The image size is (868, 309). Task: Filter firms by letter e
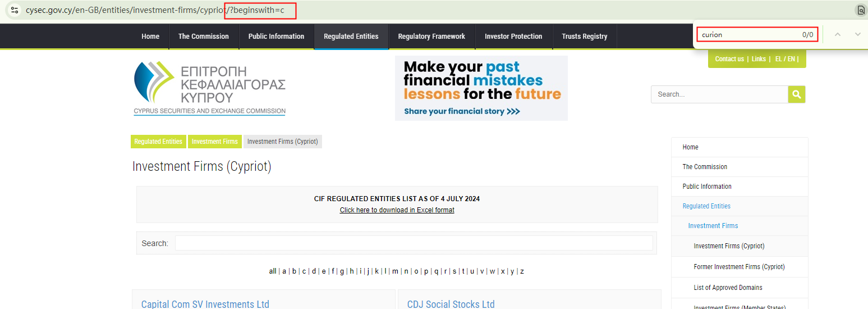point(324,271)
